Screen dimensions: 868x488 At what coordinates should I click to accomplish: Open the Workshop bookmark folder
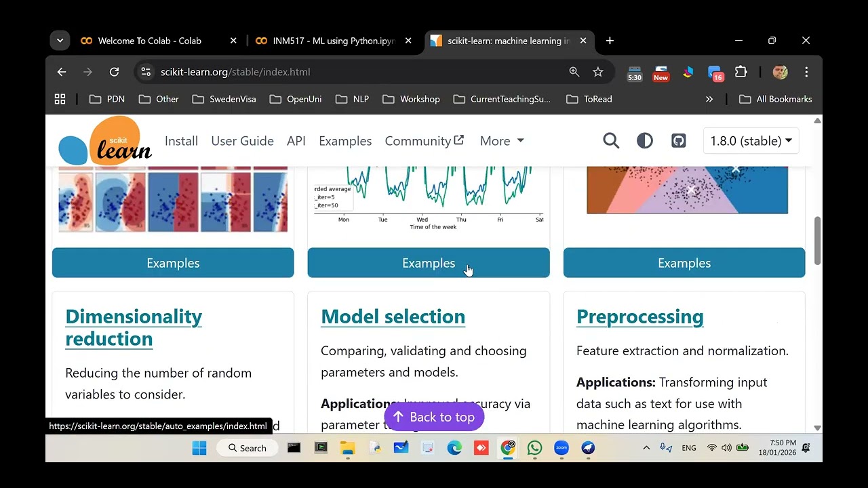click(412, 99)
